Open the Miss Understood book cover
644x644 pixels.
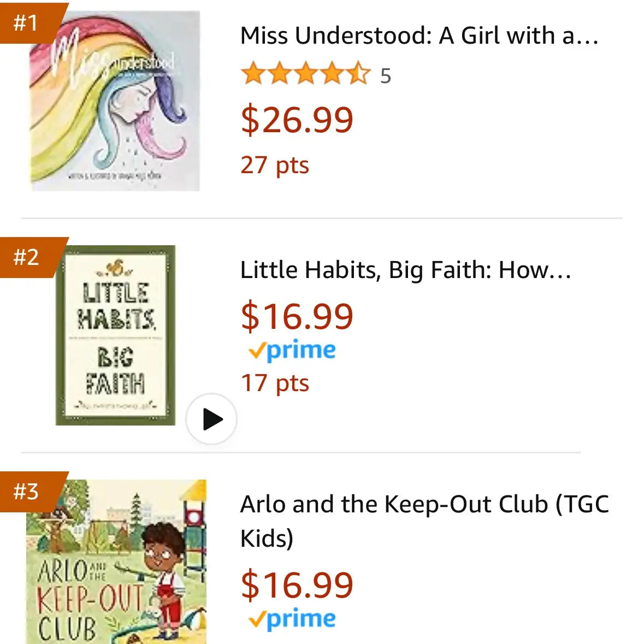115,101
